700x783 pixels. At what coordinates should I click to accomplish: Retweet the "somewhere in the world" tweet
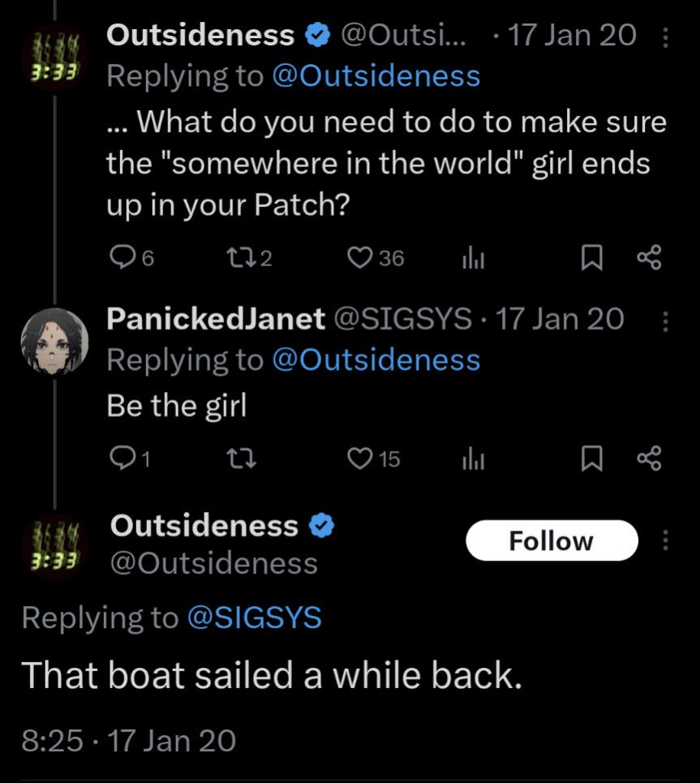click(x=240, y=258)
